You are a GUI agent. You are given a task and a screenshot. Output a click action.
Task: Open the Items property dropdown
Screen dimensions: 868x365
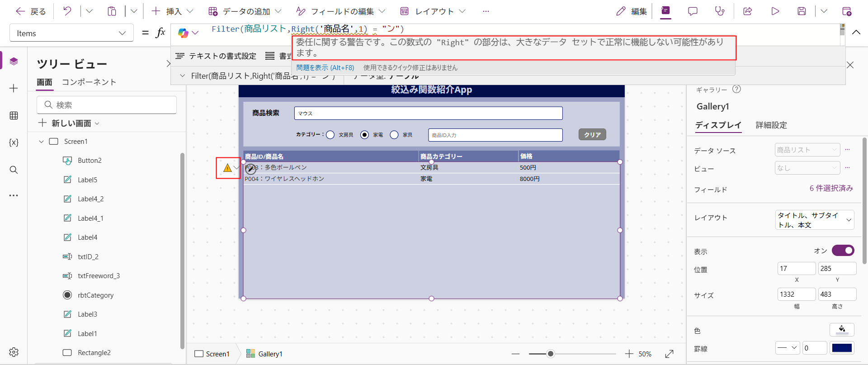pos(71,33)
